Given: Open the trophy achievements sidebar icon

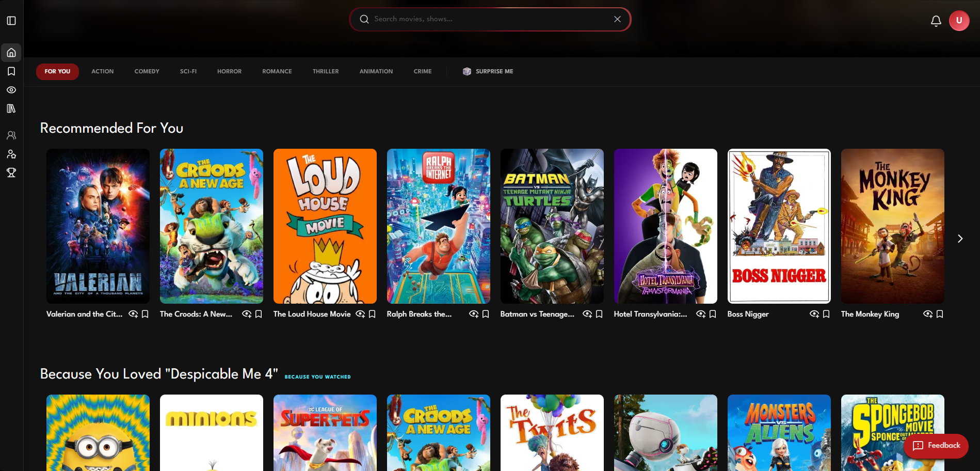Looking at the screenshot, I should 11,172.
